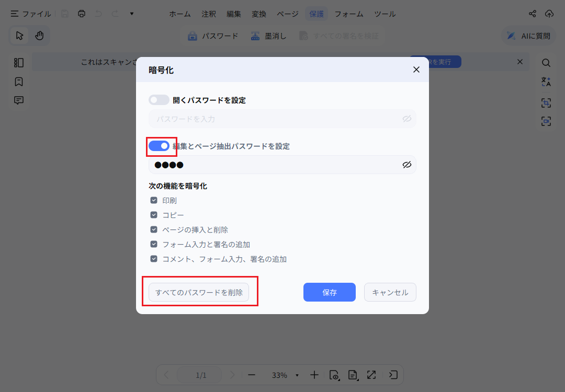The width and height of the screenshot is (565, 392).
Task: Open the ホーム tab
Action: point(180,14)
